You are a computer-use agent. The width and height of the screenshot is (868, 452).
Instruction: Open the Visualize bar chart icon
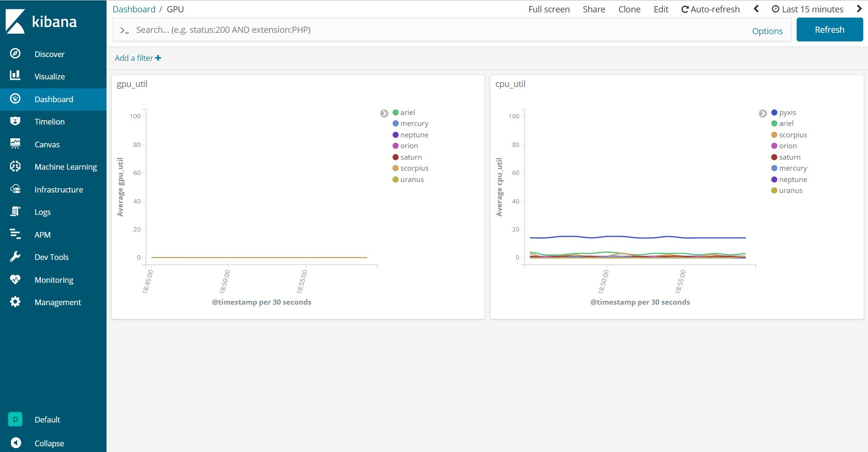(x=15, y=75)
